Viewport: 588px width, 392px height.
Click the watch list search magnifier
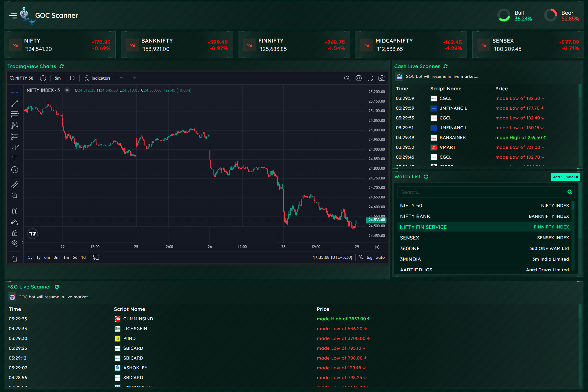[x=570, y=192]
